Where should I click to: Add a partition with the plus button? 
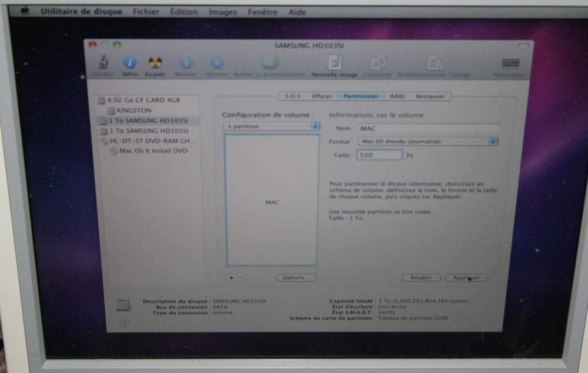231,278
